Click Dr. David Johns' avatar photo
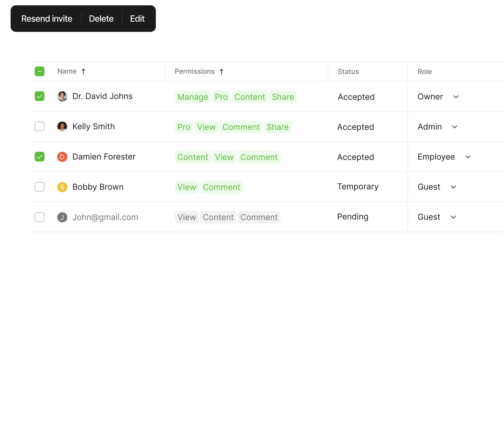The height and width of the screenshot is (438, 504). 62,96
